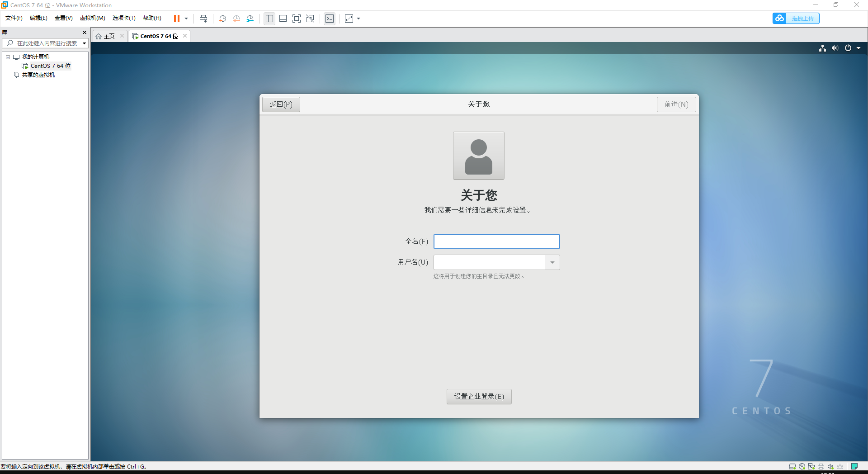Click the 用户名(U) username field

click(x=489, y=262)
